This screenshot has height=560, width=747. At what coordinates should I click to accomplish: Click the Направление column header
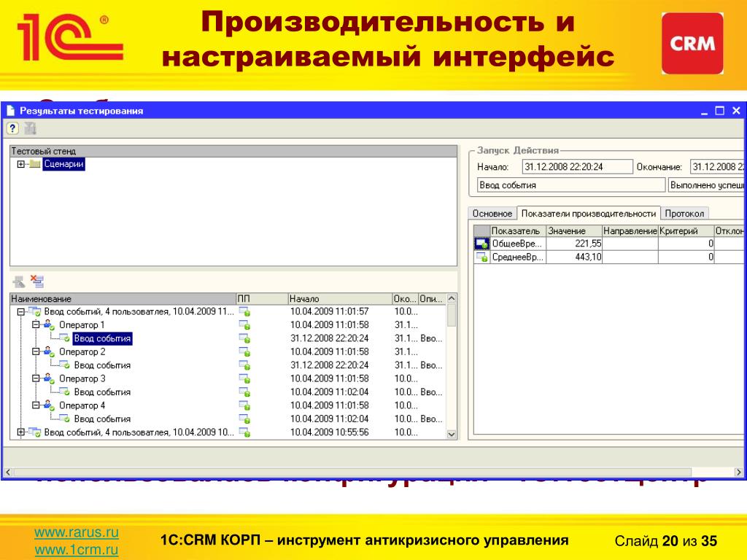(630, 230)
